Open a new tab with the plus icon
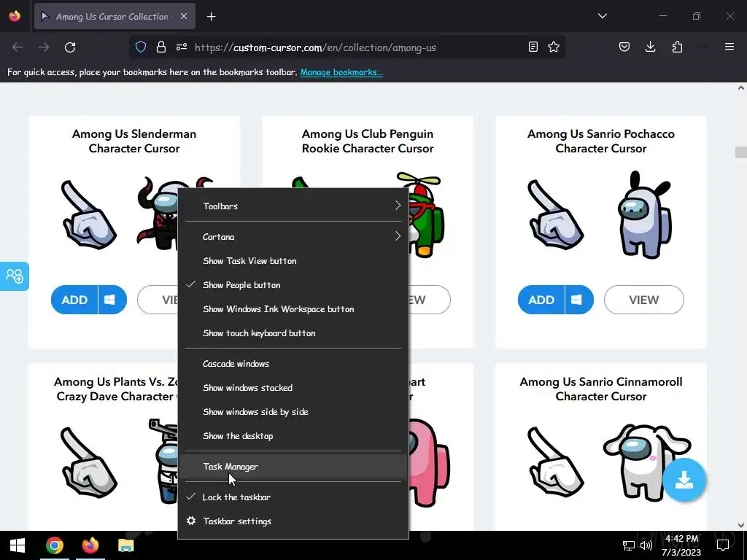Image resolution: width=747 pixels, height=560 pixels. point(211,17)
